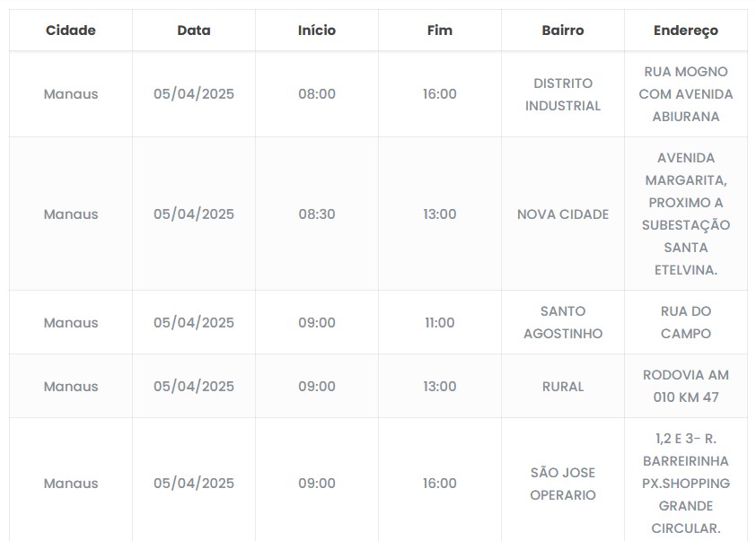Click the Cidade column header

70,31
